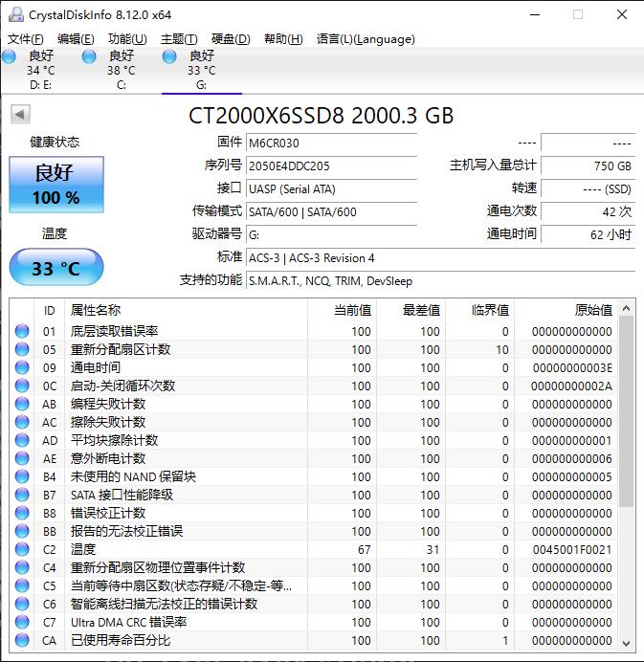Viewport: 644px width, 662px height.
Task: Click the previous disk arrow button
Action: coord(20,114)
